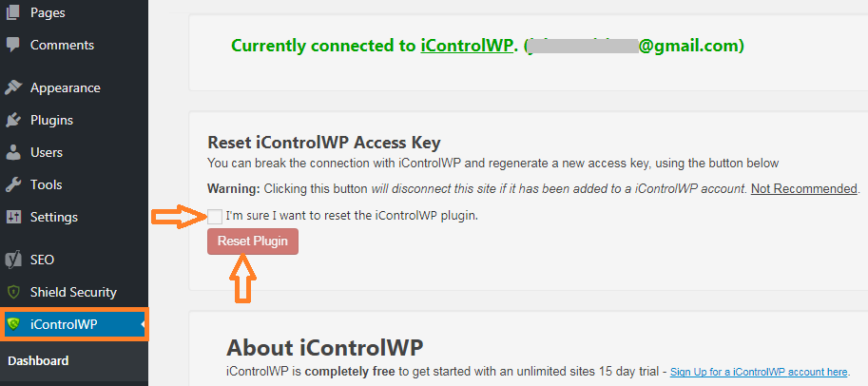Click the Appearance paintbrush icon
Image resolution: width=868 pixels, height=386 pixels.
[12, 87]
